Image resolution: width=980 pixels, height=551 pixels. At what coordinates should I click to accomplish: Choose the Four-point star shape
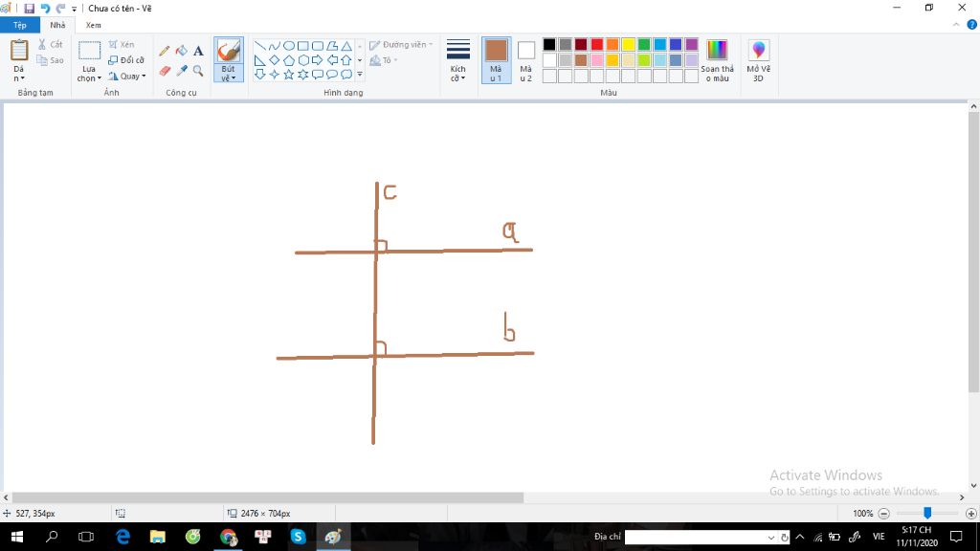coord(275,75)
